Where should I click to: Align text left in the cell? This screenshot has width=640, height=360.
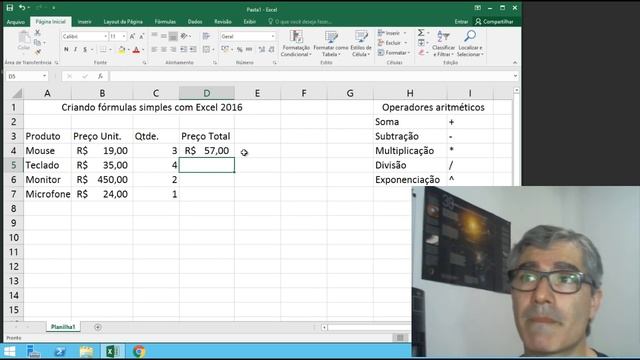pyautogui.click(x=154, y=49)
